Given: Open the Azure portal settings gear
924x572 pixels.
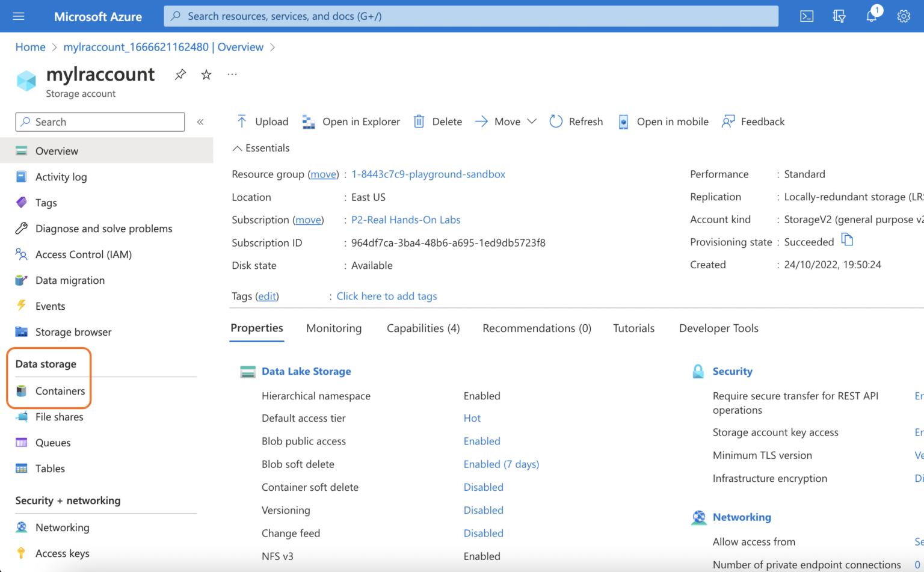Looking at the screenshot, I should pyautogui.click(x=904, y=16).
